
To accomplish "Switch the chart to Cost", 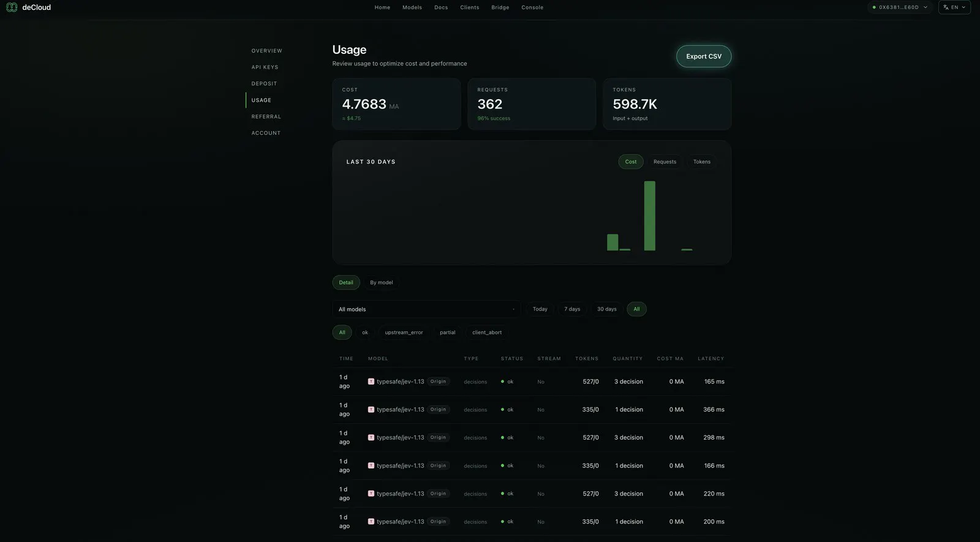I will pos(631,162).
